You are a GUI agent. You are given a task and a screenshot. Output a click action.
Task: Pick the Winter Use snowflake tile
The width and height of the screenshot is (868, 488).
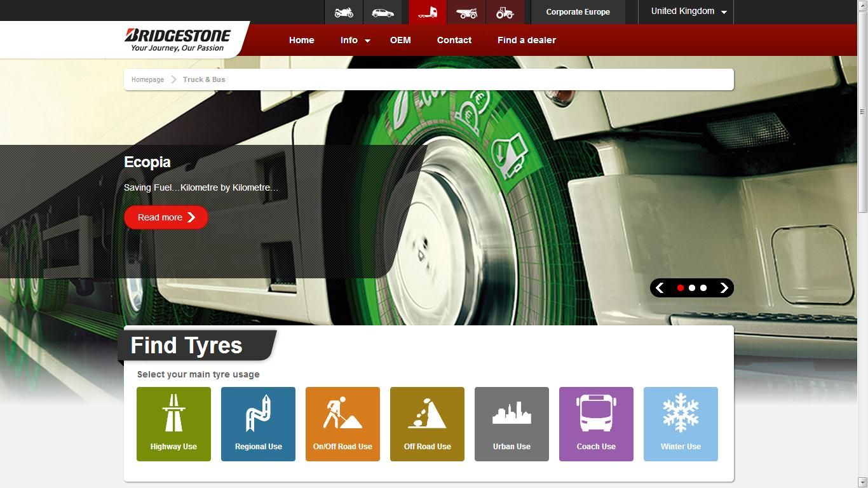pyautogui.click(x=681, y=423)
